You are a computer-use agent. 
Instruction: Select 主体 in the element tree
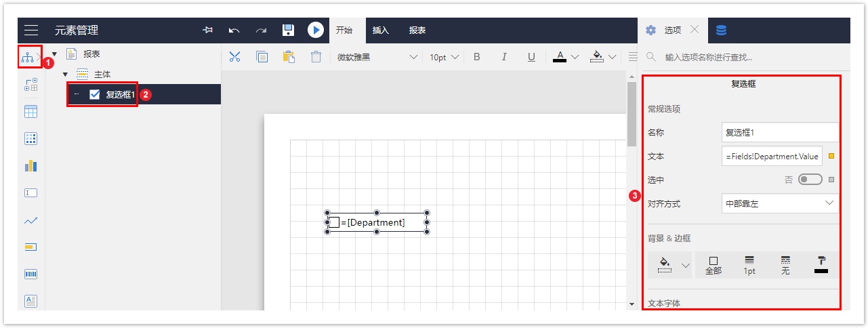[102, 75]
